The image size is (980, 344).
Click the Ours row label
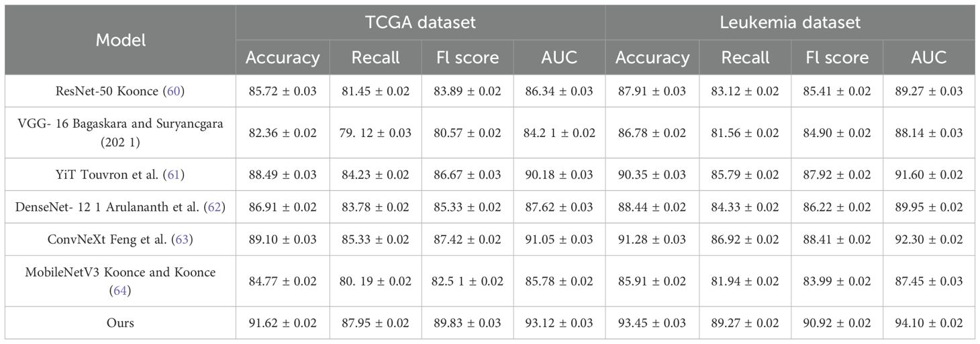click(120, 323)
